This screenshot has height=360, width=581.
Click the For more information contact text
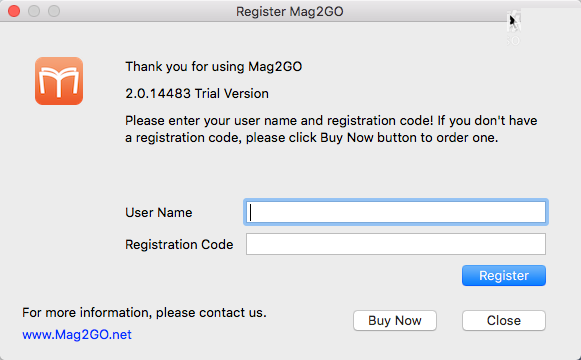click(x=144, y=313)
